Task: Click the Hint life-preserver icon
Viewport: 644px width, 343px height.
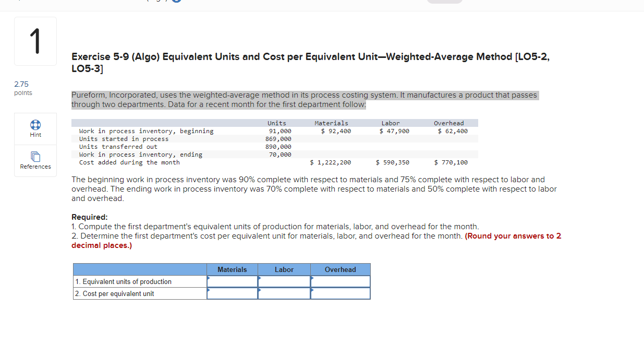Action: [x=35, y=125]
